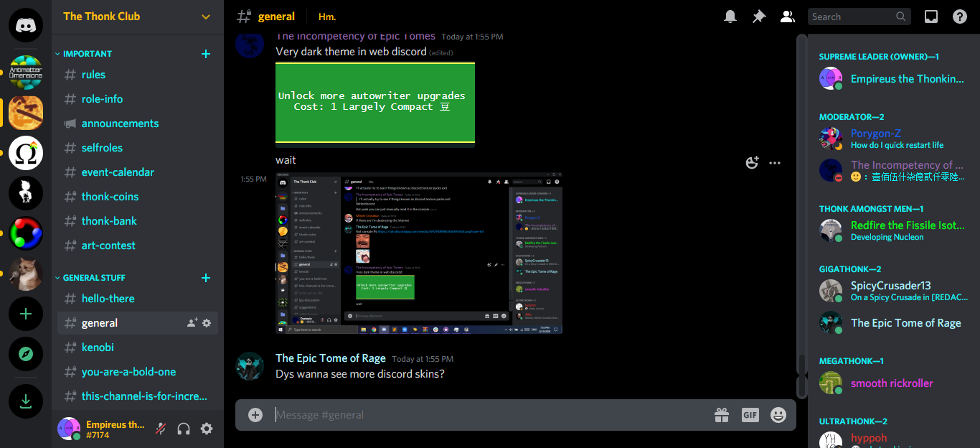Click the Search input field
Image resolution: width=980 pixels, height=448 pixels.
859,17
